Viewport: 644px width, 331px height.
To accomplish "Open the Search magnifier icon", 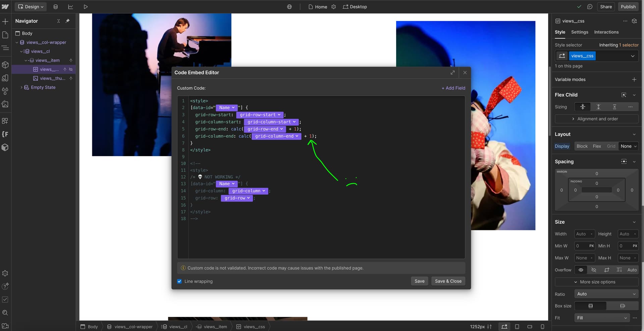I will coord(5,313).
